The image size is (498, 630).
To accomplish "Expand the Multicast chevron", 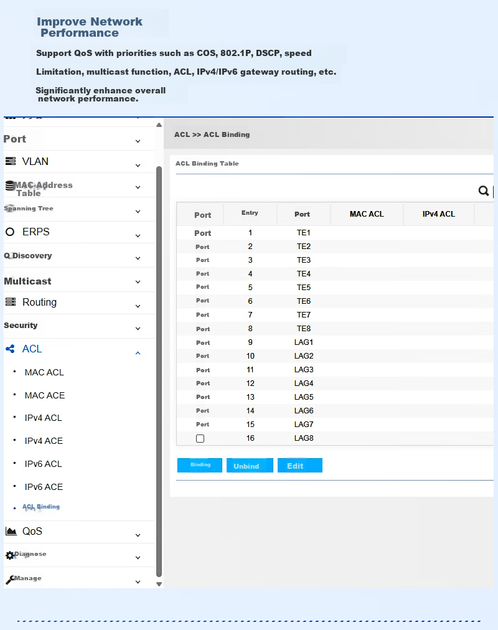I will click(x=138, y=282).
